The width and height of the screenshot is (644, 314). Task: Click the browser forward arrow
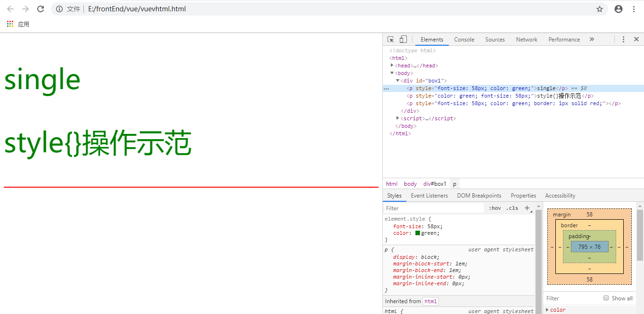pos(25,9)
